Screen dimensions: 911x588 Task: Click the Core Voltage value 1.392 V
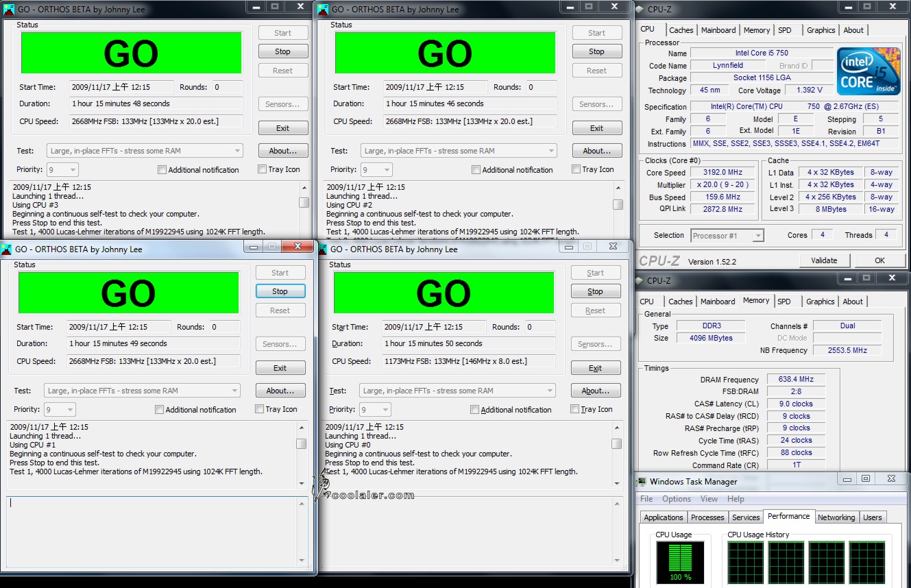coord(810,90)
